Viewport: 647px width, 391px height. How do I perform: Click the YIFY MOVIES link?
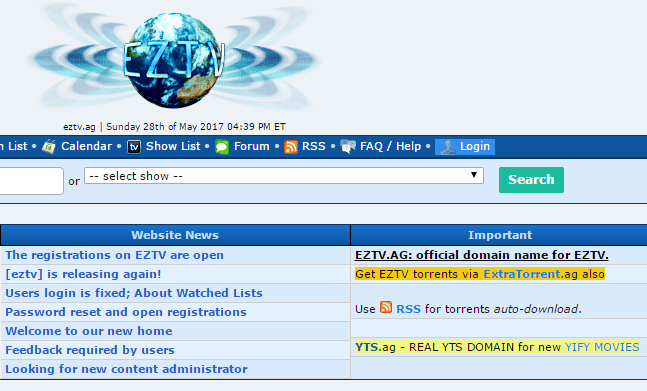tap(602, 347)
